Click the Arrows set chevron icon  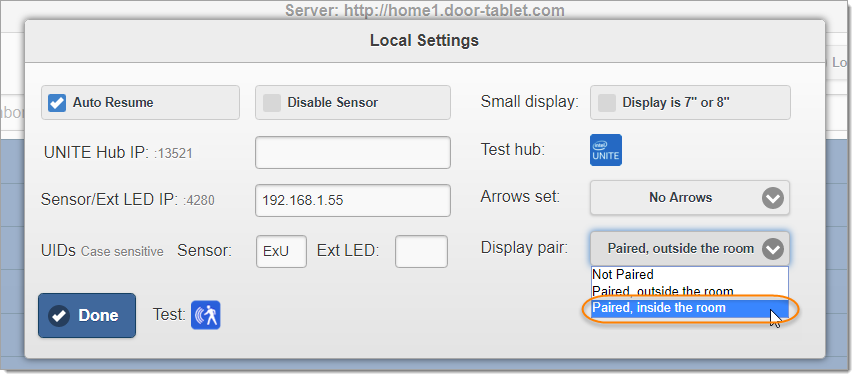pyautogui.click(x=773, y=198)
